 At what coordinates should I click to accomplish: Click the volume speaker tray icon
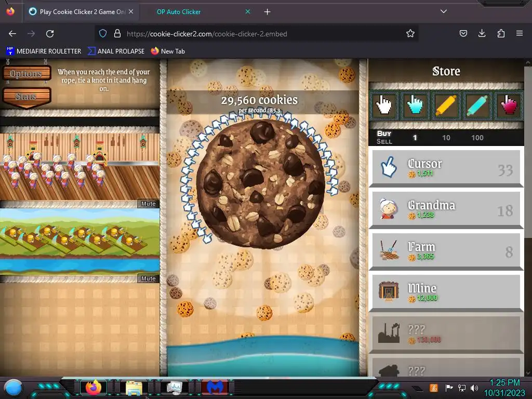tap(474, 388)
